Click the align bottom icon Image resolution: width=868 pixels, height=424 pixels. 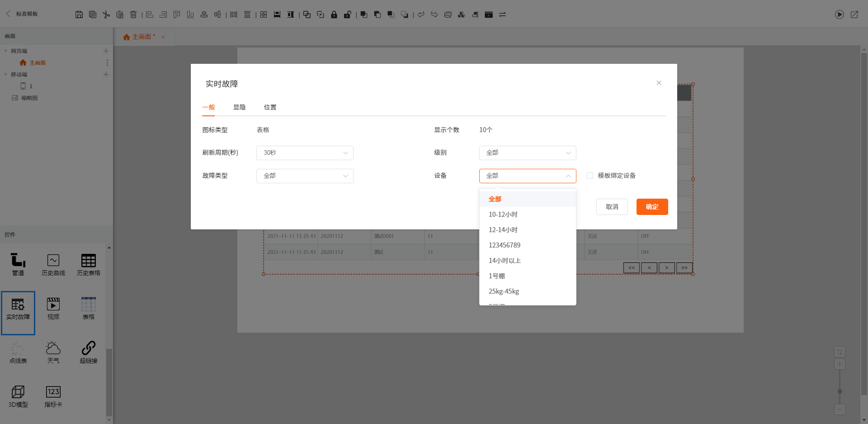click(190, 14)
